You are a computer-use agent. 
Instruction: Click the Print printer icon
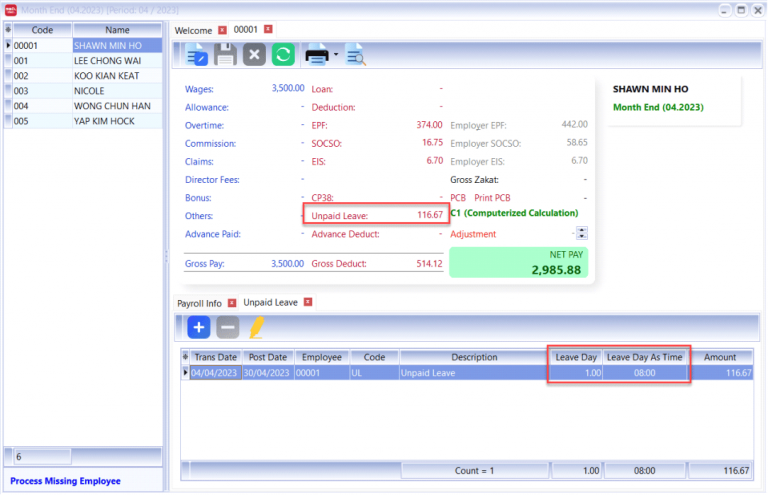click(x=317, y=55)
